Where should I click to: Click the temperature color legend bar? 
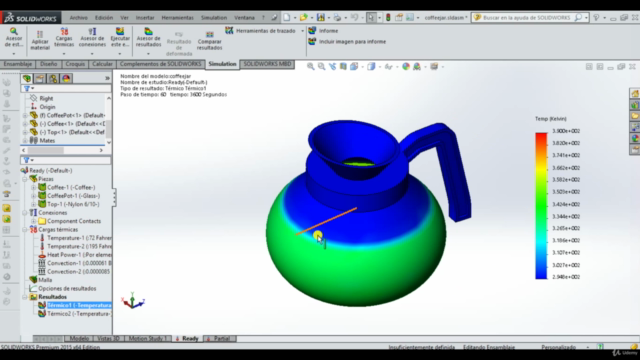click(541, 206)
